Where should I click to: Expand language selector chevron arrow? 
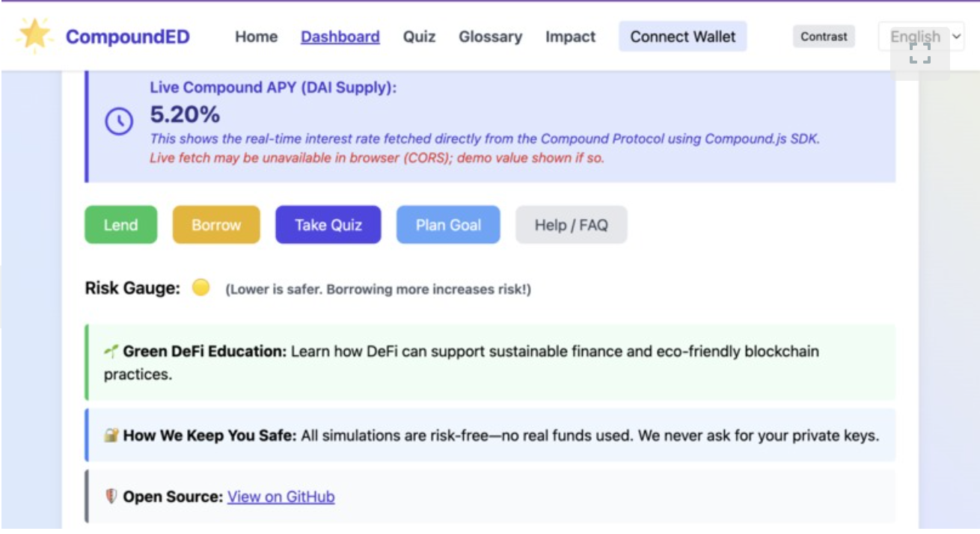pyautogui.click(x=955, y=36)
